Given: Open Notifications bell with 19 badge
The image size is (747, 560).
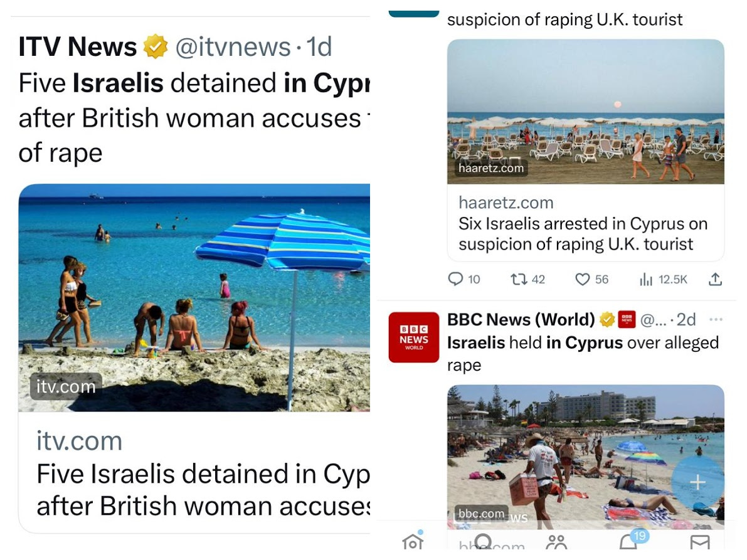Looking at the screenshot, I should (x=629, y=541).
